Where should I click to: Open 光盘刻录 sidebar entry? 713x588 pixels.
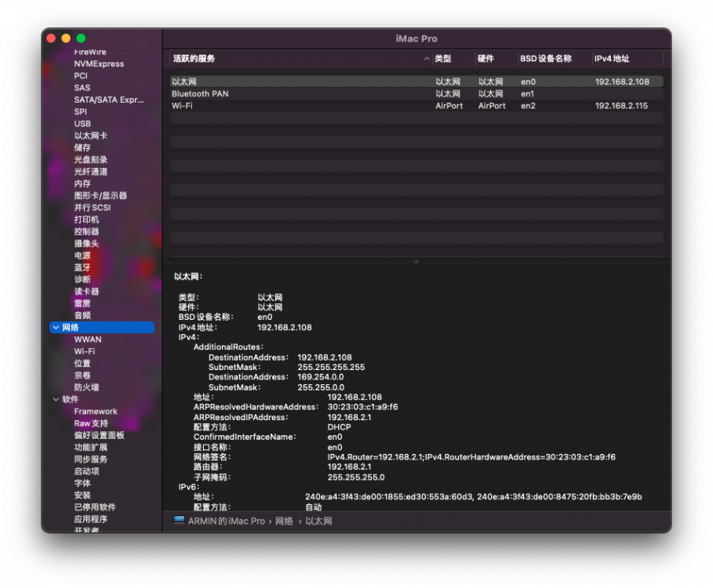(90, 159)
